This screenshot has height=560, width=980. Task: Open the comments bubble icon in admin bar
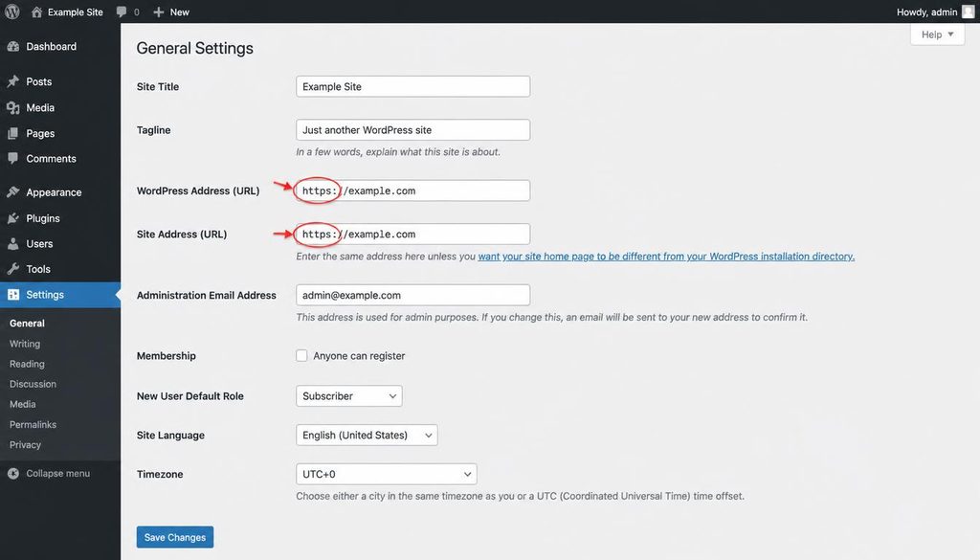click(122, 11)
